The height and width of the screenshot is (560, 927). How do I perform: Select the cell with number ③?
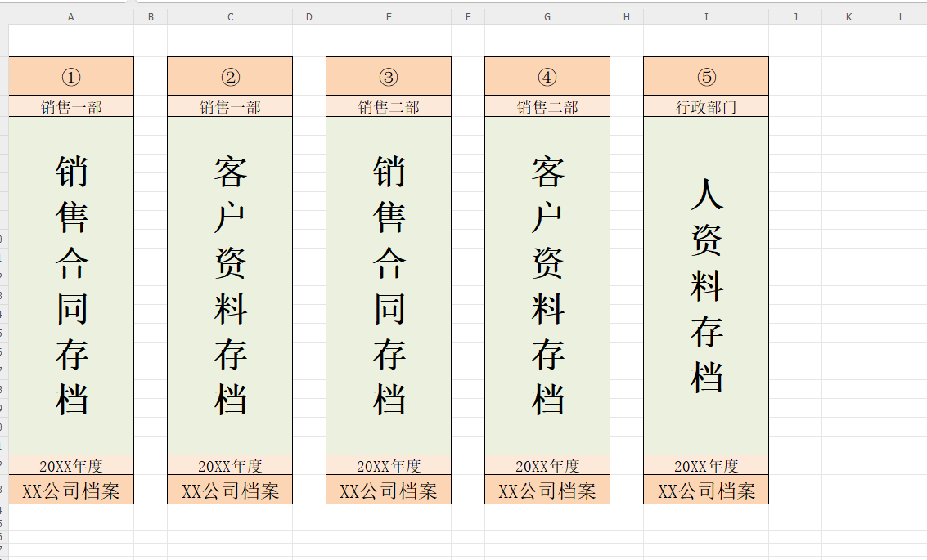[389, 77]
